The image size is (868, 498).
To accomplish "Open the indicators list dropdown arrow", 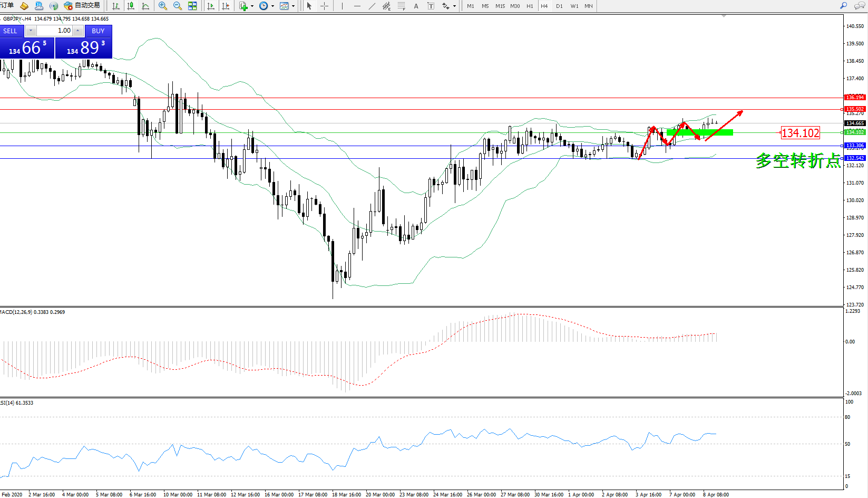I will pos(252,6).
